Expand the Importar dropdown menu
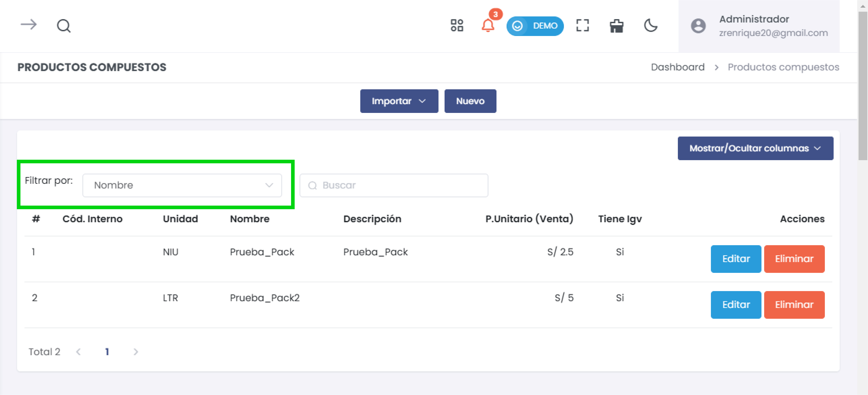The width and height of the screenshot is (868, 395). (399, 101)
